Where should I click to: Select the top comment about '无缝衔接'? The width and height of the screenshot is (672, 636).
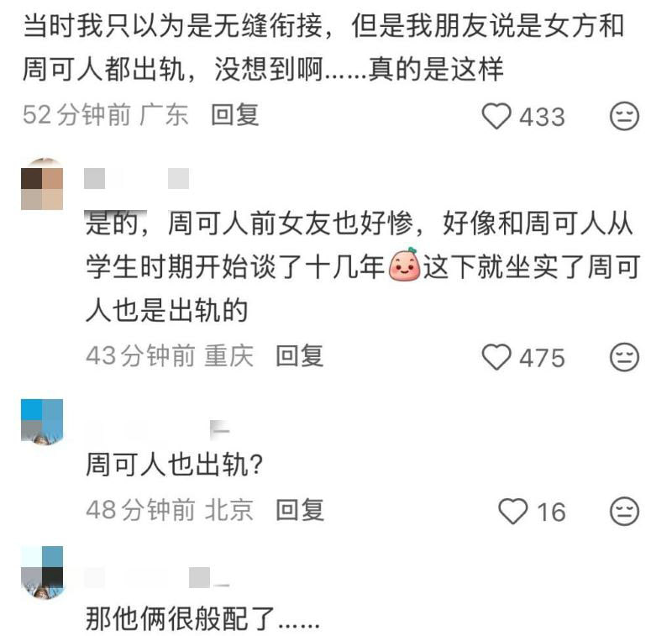[323, 47]
